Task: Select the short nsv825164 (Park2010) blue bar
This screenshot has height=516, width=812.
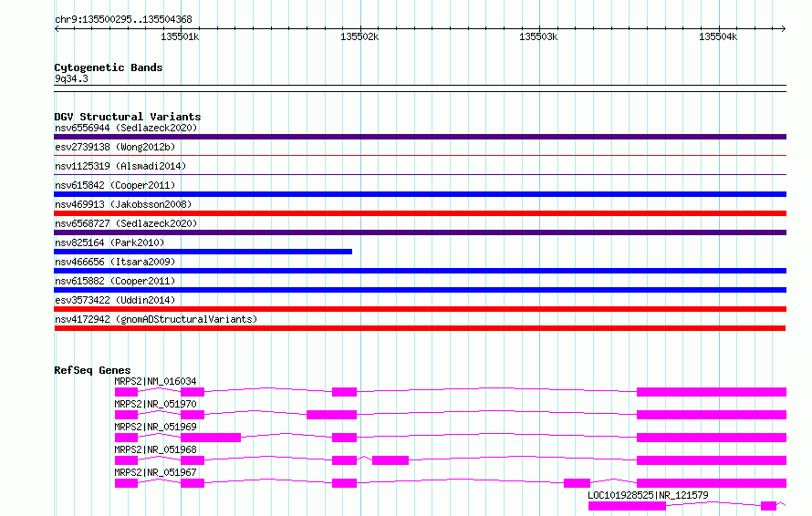Action: 203,252
